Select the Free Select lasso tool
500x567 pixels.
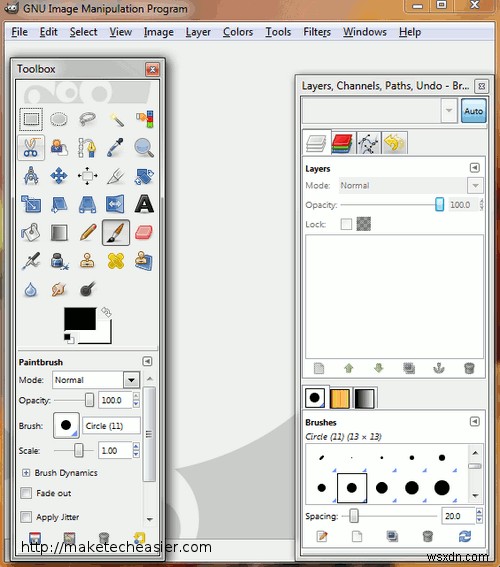pyautogui.click(x=87, y=119)
